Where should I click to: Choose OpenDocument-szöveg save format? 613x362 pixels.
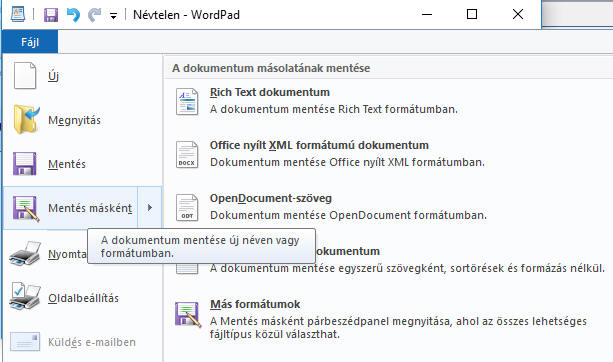click(x=387, y=206)
